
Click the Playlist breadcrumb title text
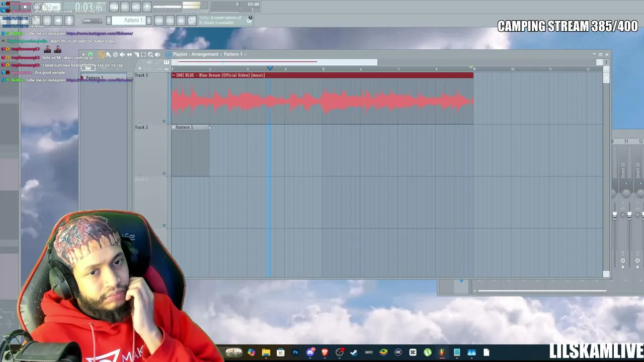click(x=196, y=54)
